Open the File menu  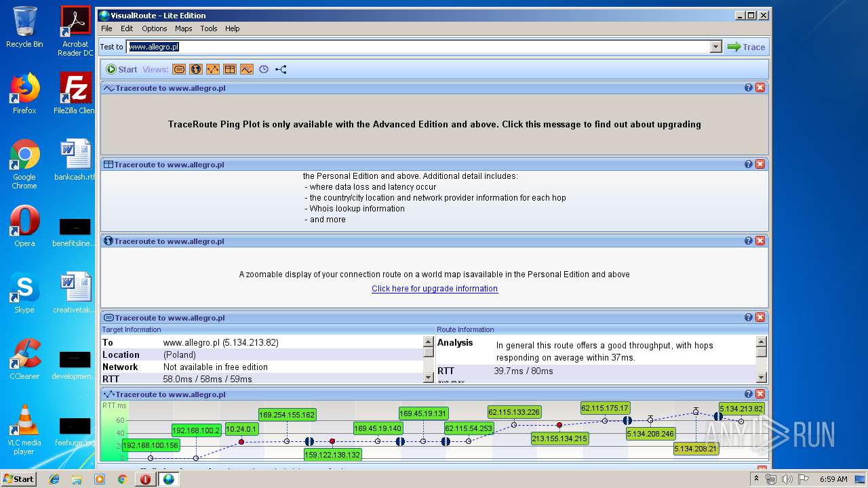tap(106, 28)
